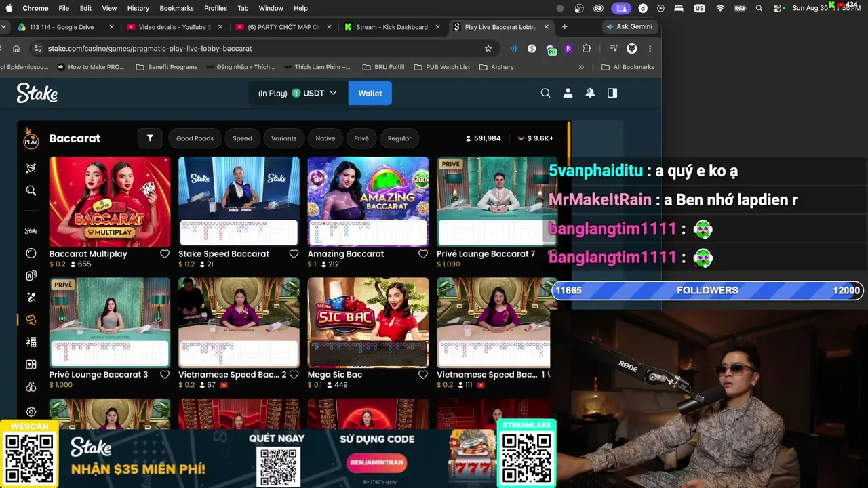Select the highlighted baccarat category sidebar icon
Viewport: 868px width, 488px height.
(31, 320)
